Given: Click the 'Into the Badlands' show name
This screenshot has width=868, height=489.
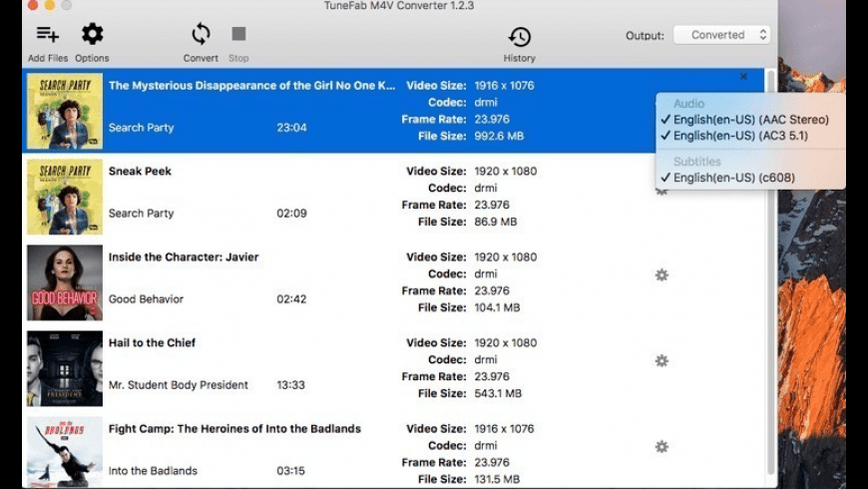Looking at the screenshot, I should click(153, 471).
